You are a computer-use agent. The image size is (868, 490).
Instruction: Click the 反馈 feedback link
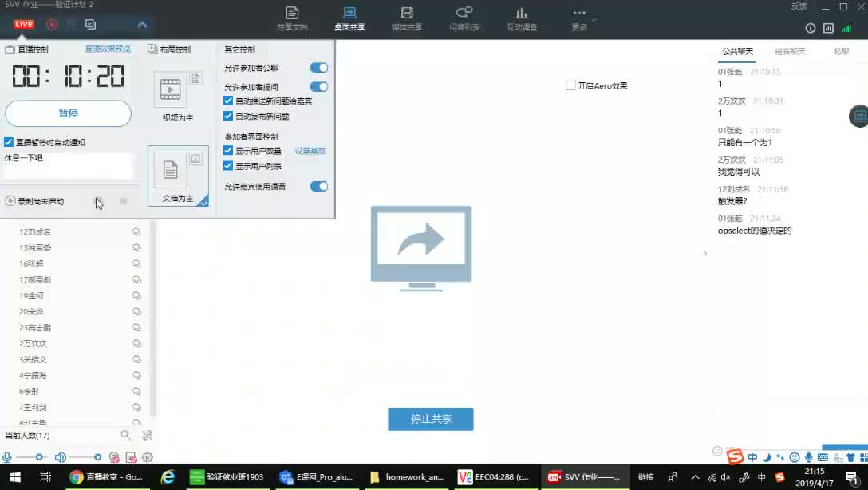coord(799,6)
